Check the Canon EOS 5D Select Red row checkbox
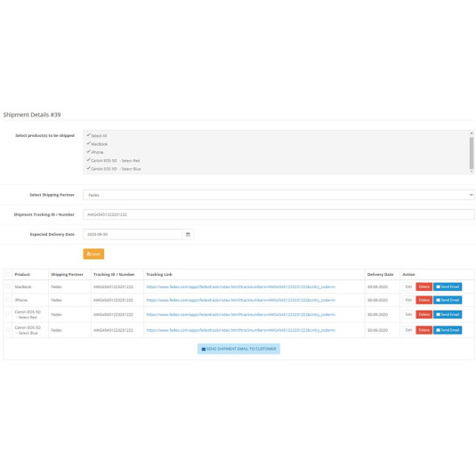The width and height of the screenshot is (476, 476). click(x=8, y=314)
